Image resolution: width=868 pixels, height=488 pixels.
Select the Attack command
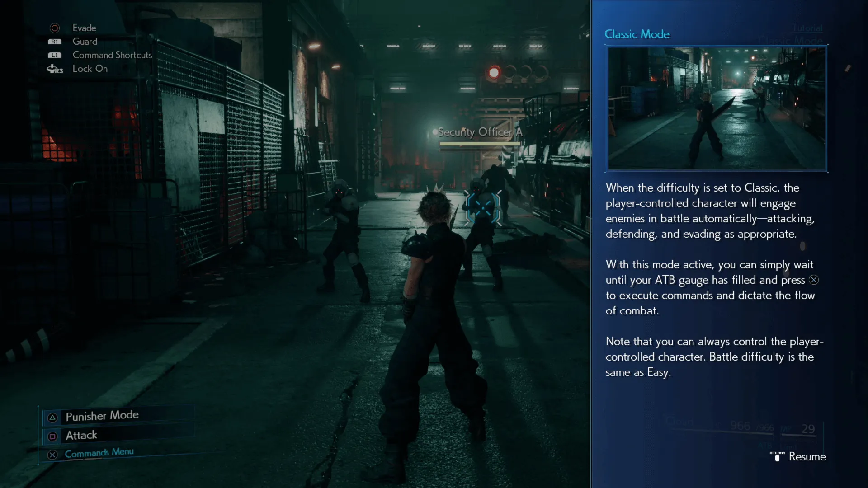[81, 435]
